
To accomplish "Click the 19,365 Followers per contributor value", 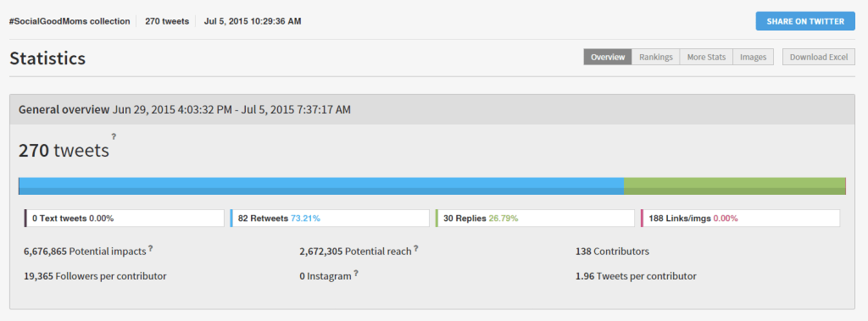I will (95, 275).
